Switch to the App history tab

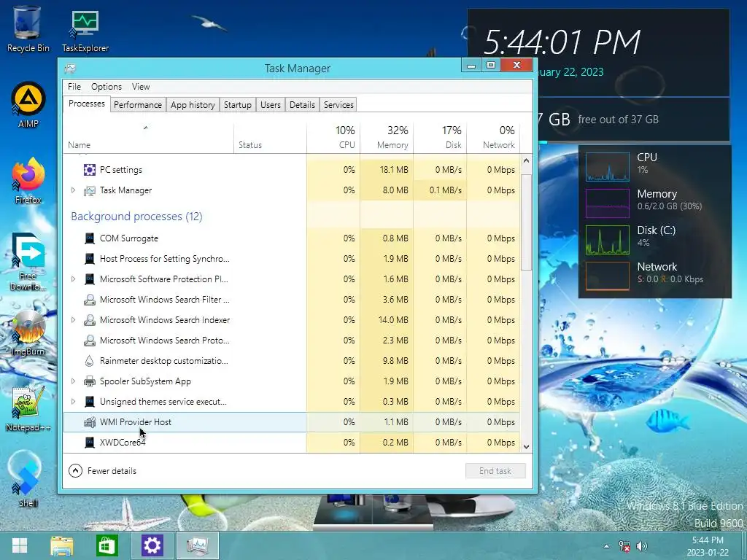193,105
